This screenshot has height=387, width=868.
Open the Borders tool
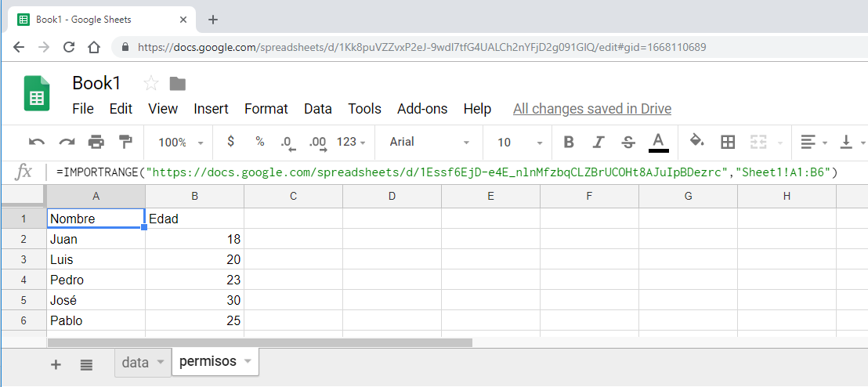coord(728,142)
